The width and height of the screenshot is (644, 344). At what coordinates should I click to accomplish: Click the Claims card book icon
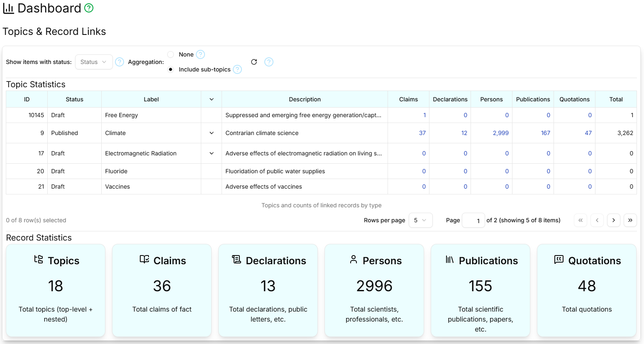(144, 260)
